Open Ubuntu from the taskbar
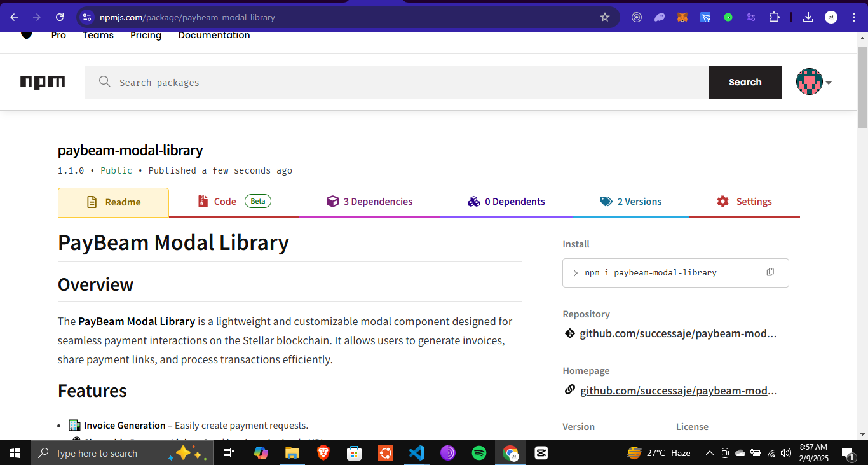This screenshot has height=465, width=868. click(385, 453)
